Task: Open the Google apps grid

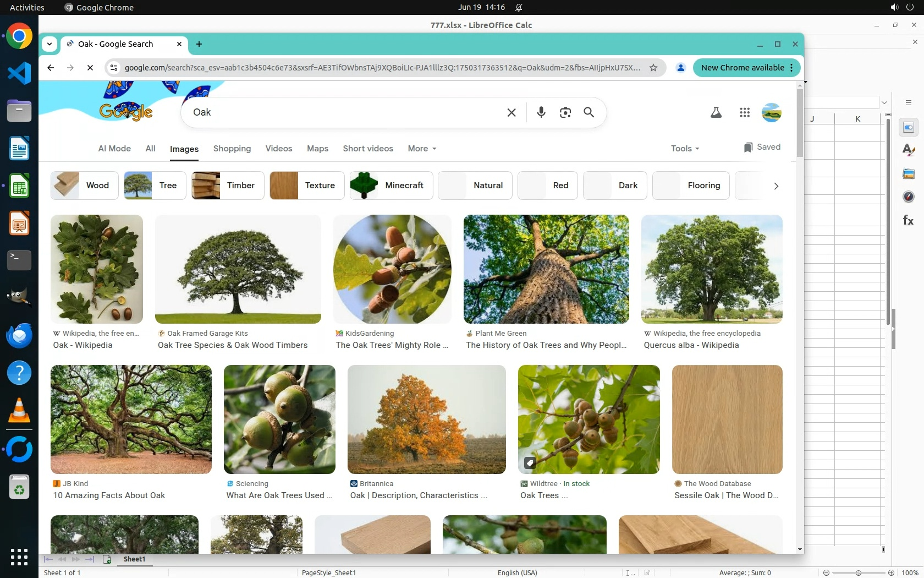Action: pos(745,112)
